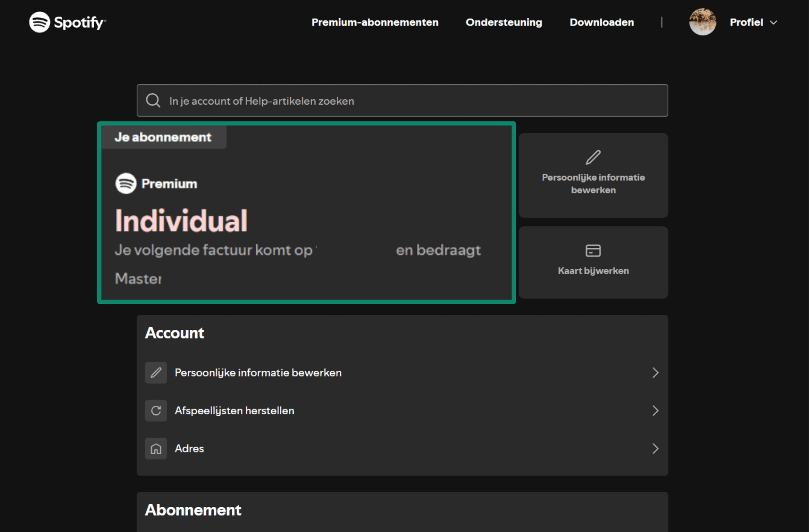Open Ondersteuning from the navigation bar
The image size is (809, 532).
point(504,22)
